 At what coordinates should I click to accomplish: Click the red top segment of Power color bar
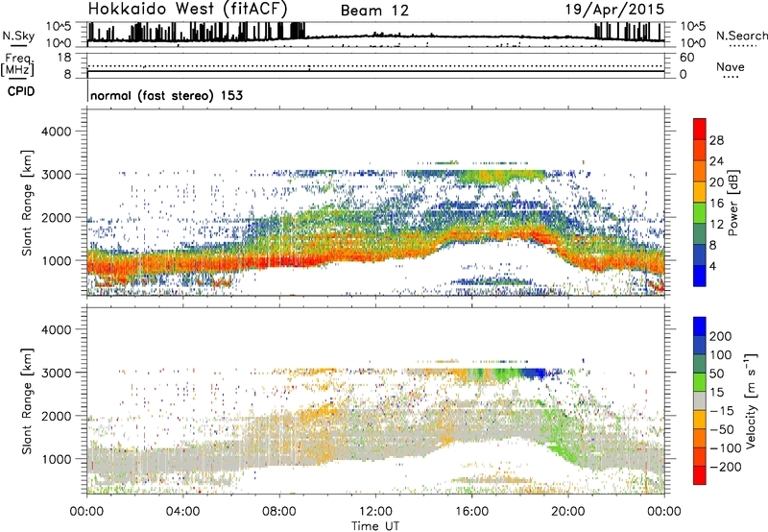tap(700, 129)
